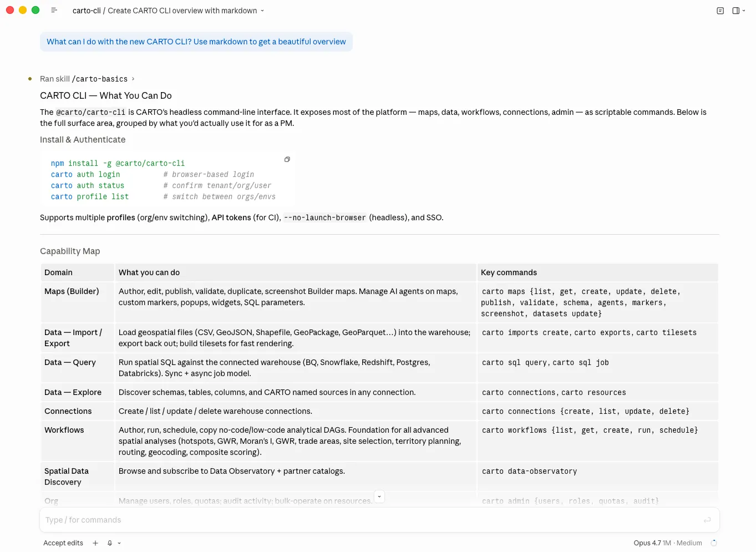The height and width of the screenshot is (552, 756).
Task: Click the scroll-to-bottom arrow button
Action: (x=379, y=497)
